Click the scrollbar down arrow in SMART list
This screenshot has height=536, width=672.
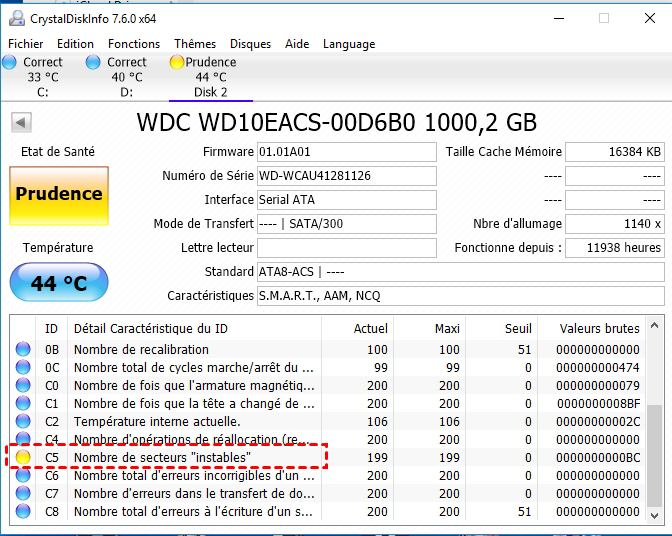pos(654,515)
